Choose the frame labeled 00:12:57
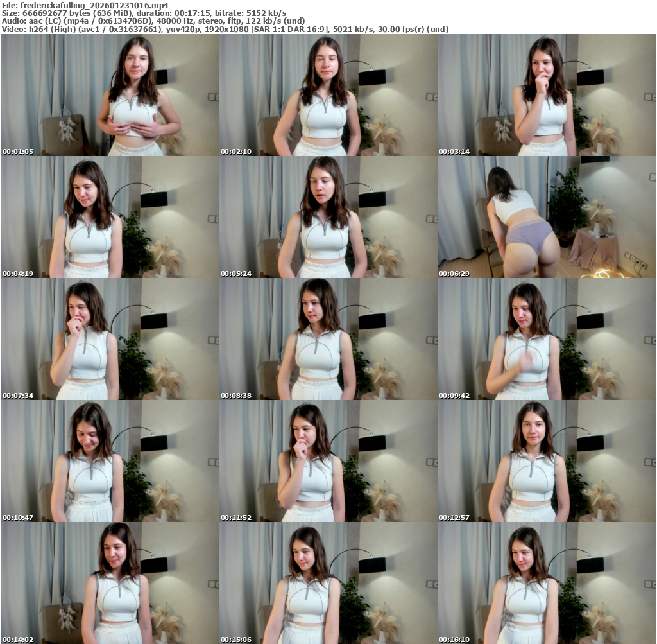 click(547, 461)
